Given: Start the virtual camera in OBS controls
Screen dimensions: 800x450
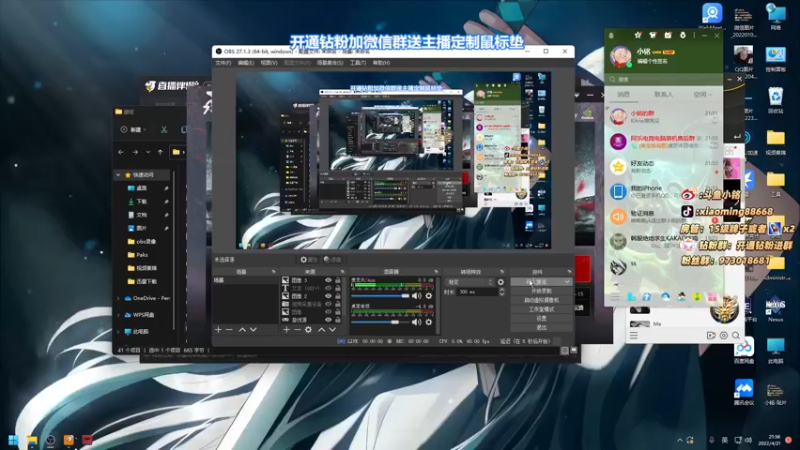Looking at the screenshot, I should point(541,301).
